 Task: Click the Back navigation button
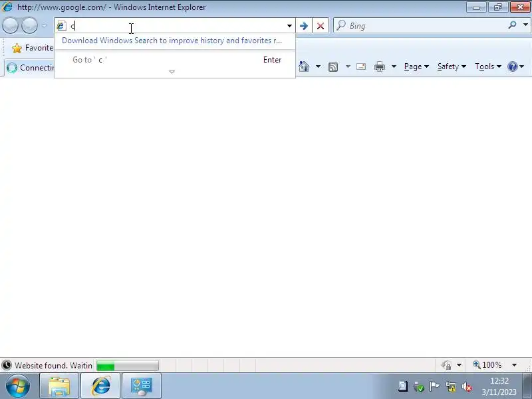(10, 26)
